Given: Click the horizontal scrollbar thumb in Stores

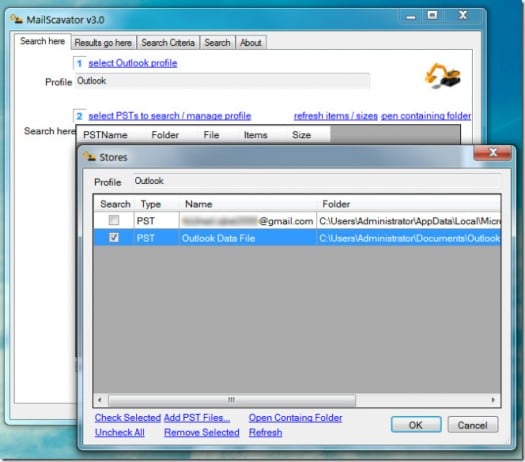Looking at the screenshot, I should click(x=232, y=400).
